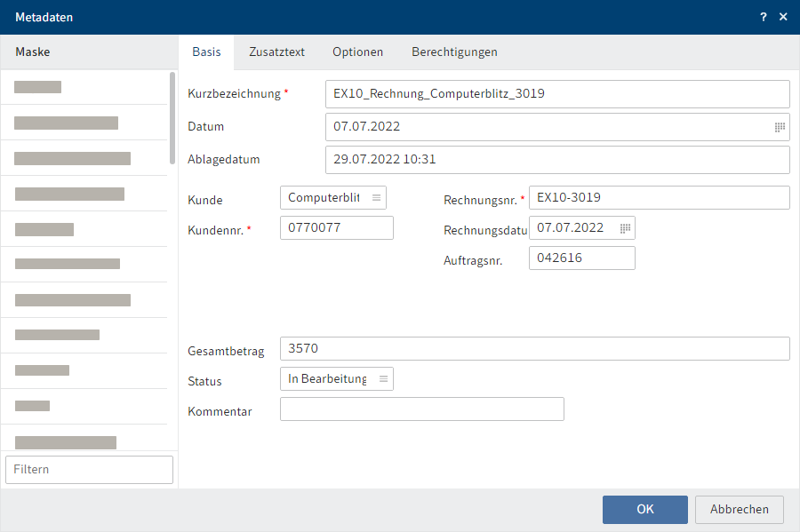Open the help question mark icon

click(764, 17)
